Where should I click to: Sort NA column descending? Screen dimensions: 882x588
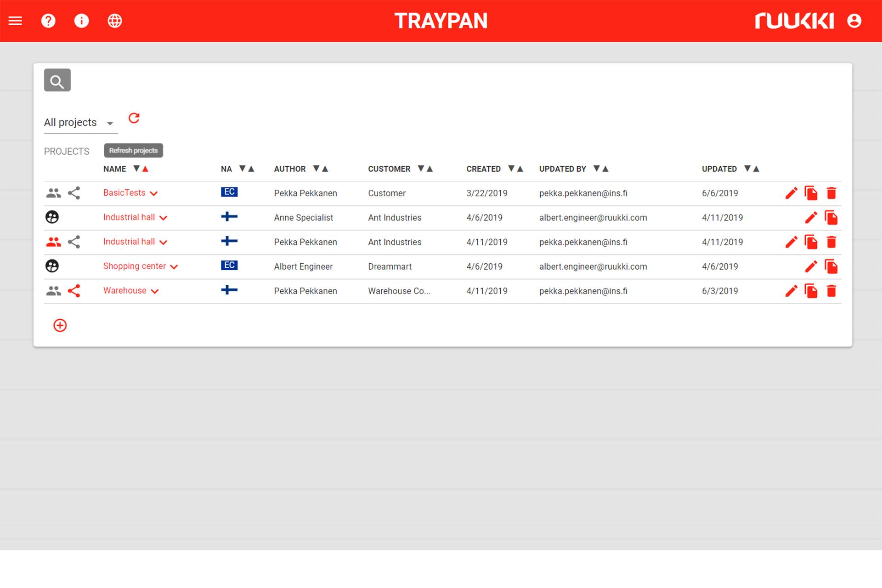tap(243, 169)
